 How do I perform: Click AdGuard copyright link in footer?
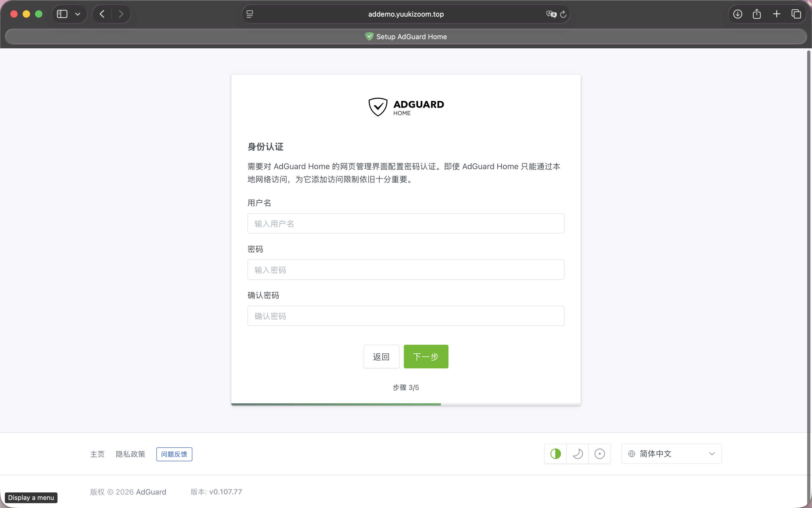pyautogui.click(x=151, y=492)
